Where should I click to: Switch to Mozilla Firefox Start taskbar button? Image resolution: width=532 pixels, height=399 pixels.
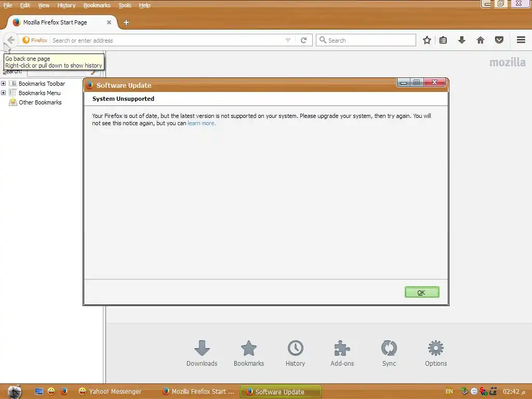coord(198,392)
